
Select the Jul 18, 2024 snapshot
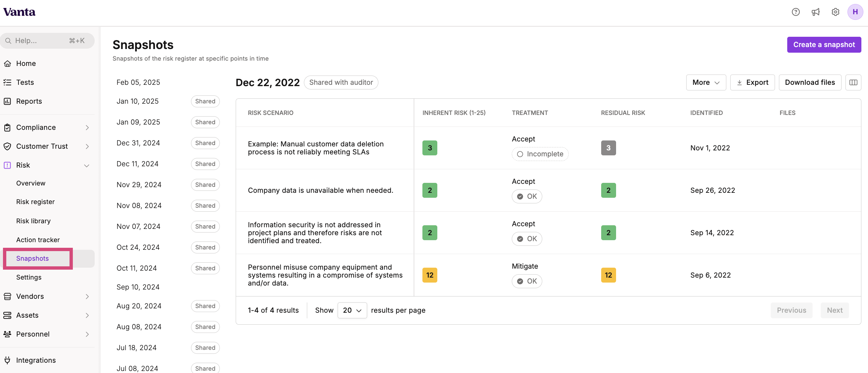point(136,348)
